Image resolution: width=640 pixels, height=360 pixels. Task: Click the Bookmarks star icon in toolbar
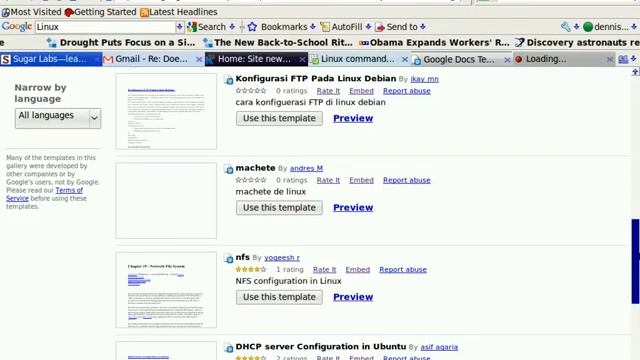[x=252, y=27]
